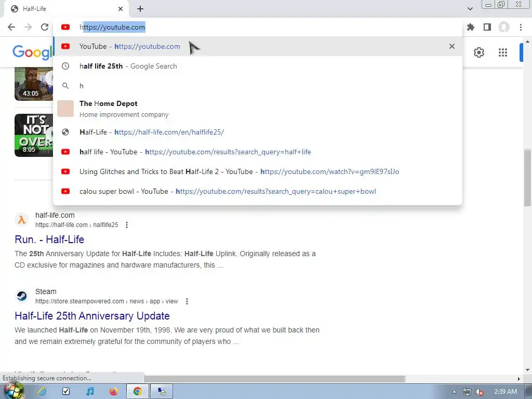Open the tab search dropdown arrow
This screenshot has height=399, width=532.
(470, 9)
